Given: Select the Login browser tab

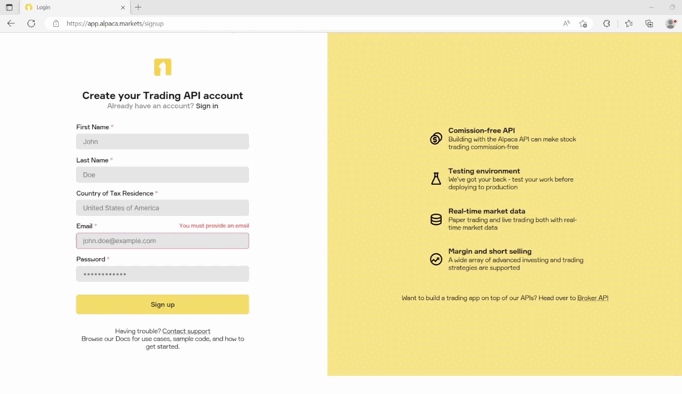Looking at the screenshot, I should (x=75, y=7).
